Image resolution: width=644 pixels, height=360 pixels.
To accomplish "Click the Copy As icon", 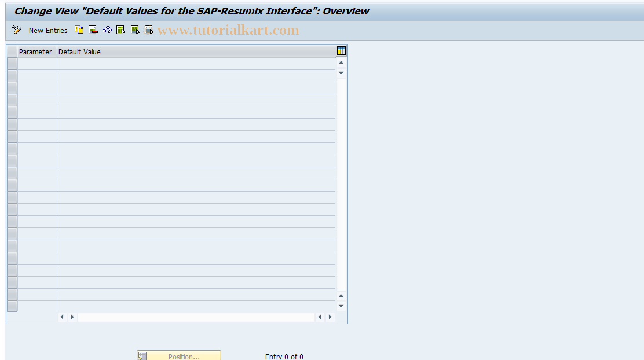I will click(x=79, y=30).
